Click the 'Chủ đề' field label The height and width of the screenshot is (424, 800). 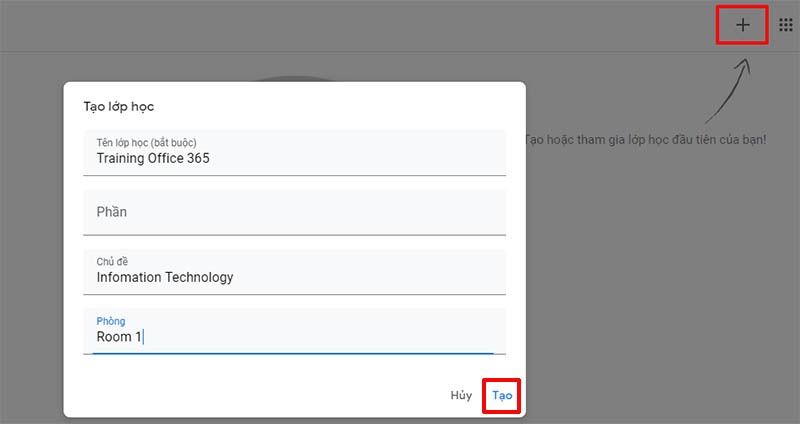pyautogui.click(x=112, y=261)
